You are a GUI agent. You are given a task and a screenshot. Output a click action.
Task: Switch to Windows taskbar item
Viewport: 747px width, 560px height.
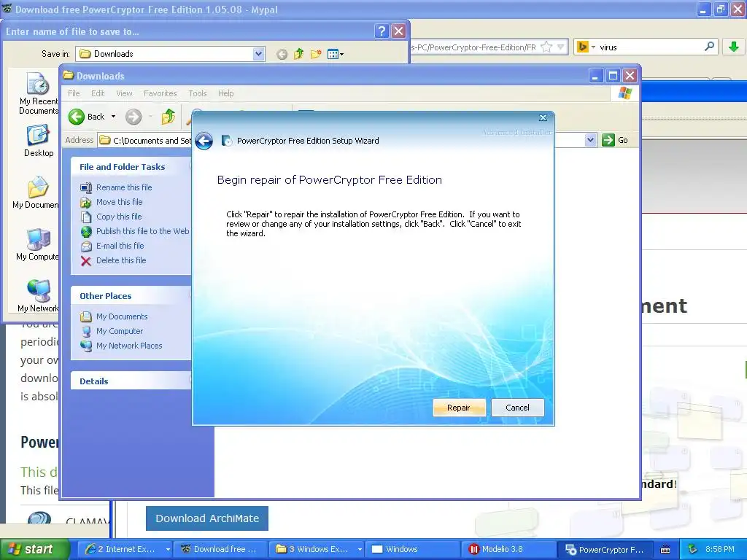[x=413, y=549]
